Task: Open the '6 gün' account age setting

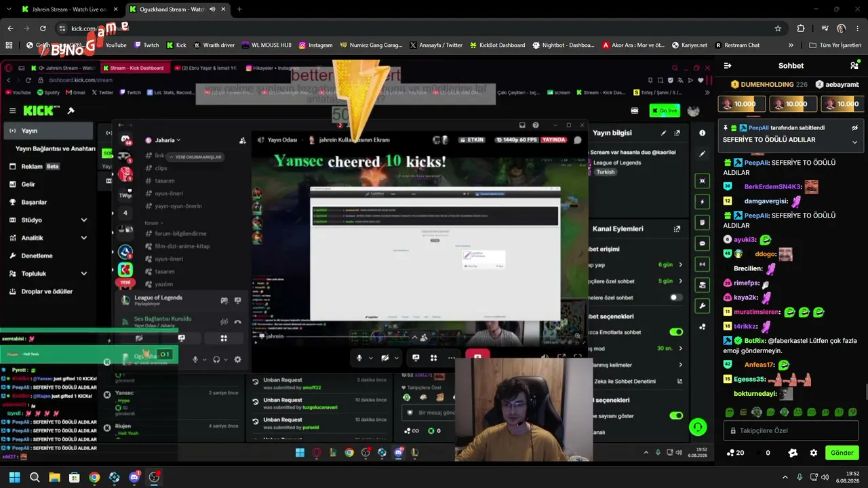Action: coord(671,264)
